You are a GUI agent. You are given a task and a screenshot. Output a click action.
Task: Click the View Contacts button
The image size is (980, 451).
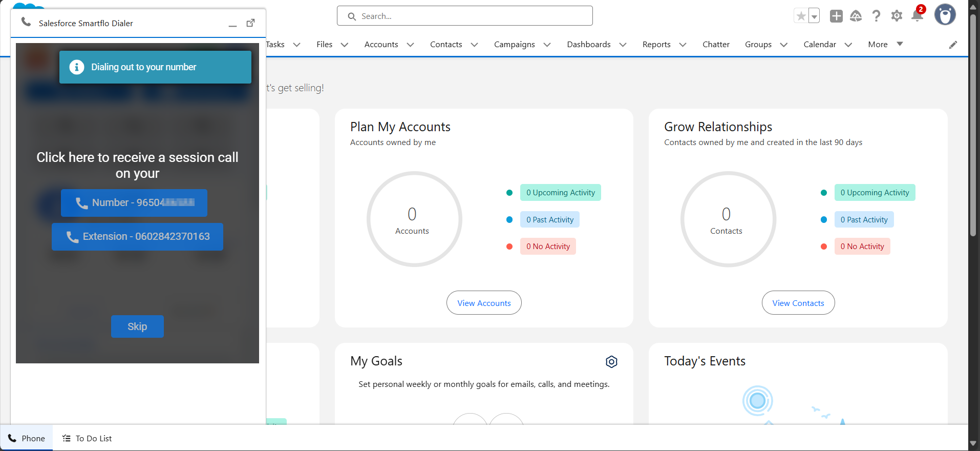coord(798,303)
